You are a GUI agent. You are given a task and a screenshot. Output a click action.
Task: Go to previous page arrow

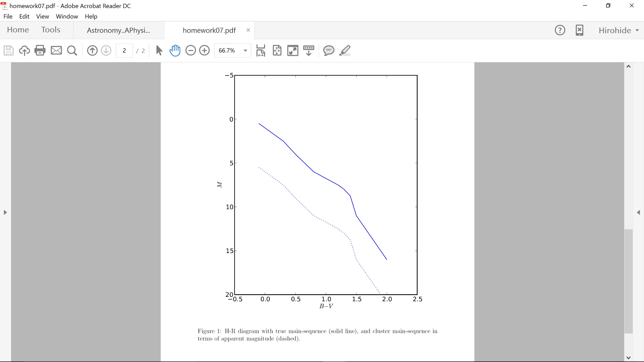pyautogui.click(x=92, y=50)
